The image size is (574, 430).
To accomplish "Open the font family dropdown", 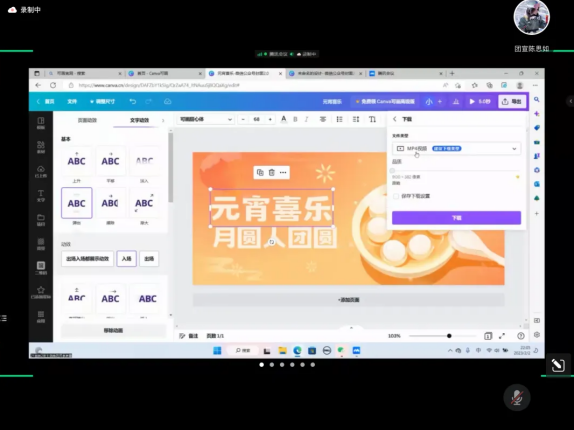I will [206, 119].
